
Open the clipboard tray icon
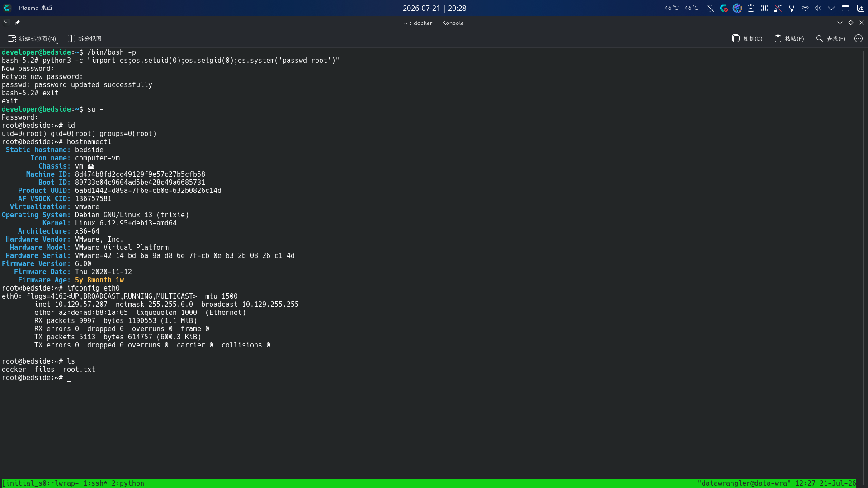(751, 8)
